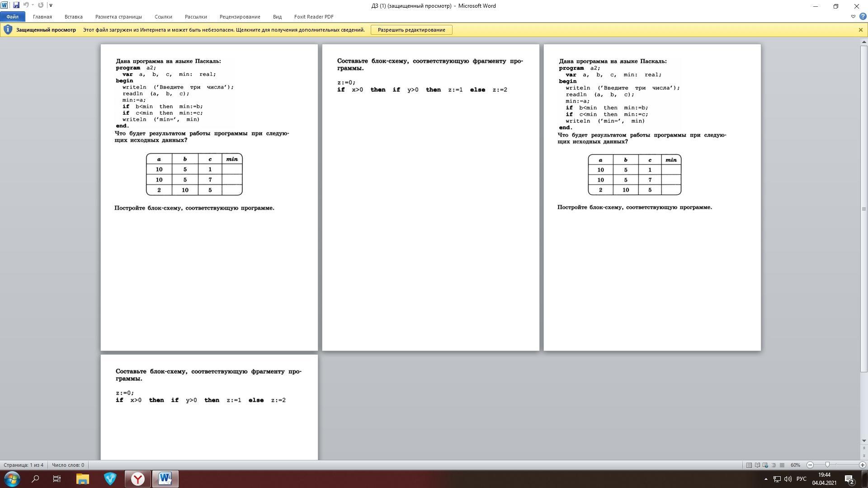Show hidden system tray icons

pyautogui.click(x=766, y=479)
